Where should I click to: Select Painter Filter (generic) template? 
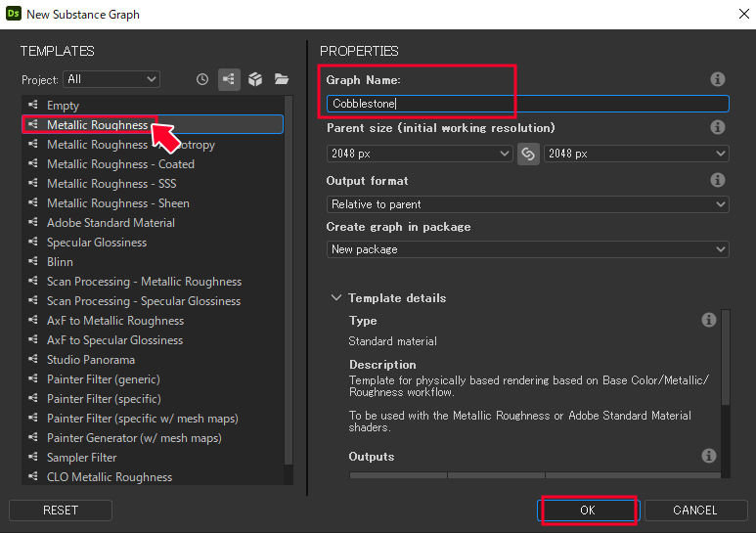(x=153, y=379)
